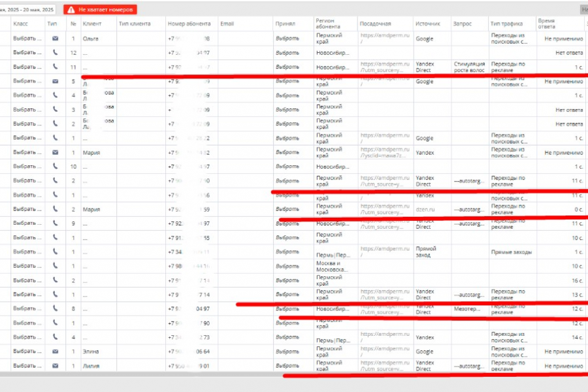
Task: Click the phone icon in row number 3
Action: (55, 110)
